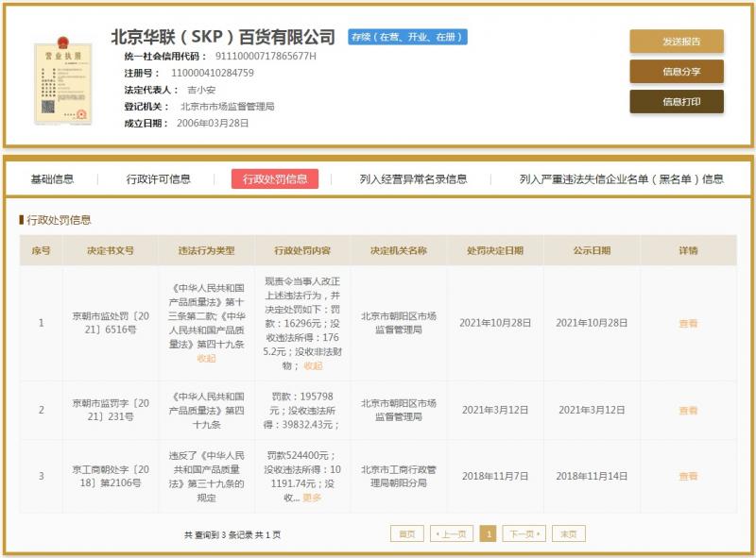Click the 决定机关名称 column header
Image resolution: width=756 pixels, height=558 pixels.
[x=399, y=250]
